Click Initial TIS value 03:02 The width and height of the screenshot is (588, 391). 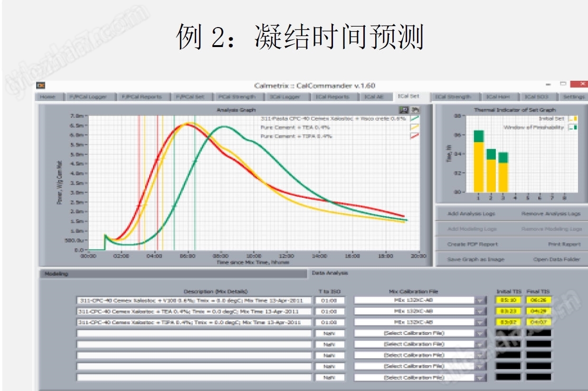click(508, 322)
